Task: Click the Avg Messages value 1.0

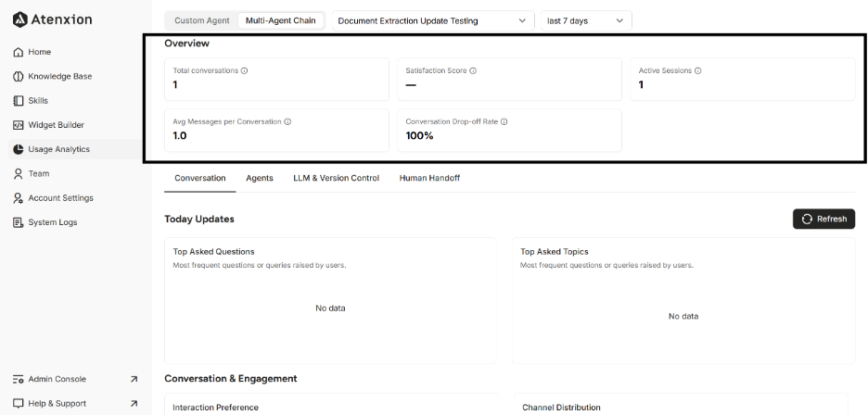Action: pyautogui.click(x=180, y=135)
